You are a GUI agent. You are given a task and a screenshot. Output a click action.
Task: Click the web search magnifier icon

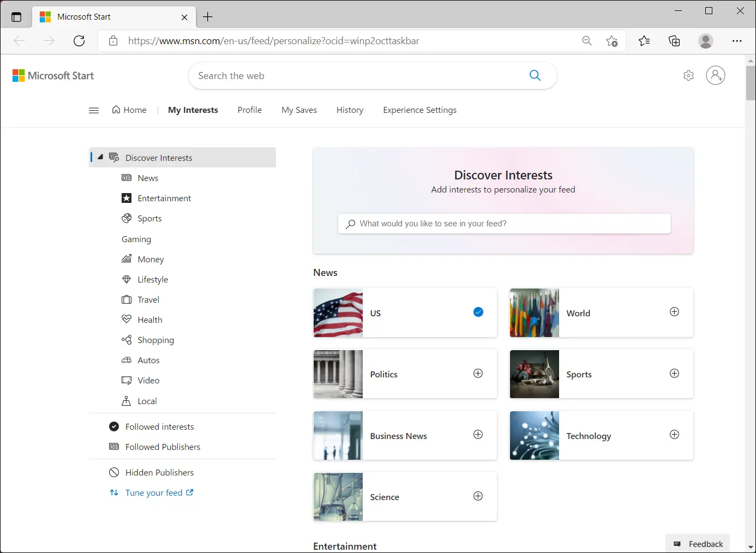click(535, 76)
